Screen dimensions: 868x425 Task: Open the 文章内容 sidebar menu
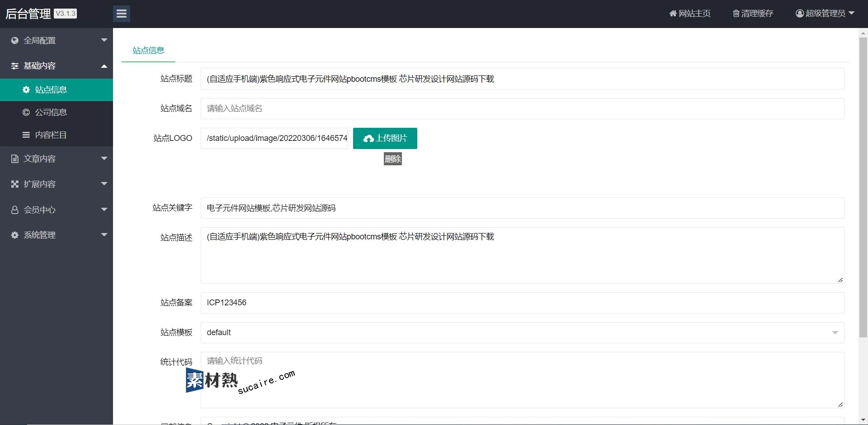coord(57,159)
